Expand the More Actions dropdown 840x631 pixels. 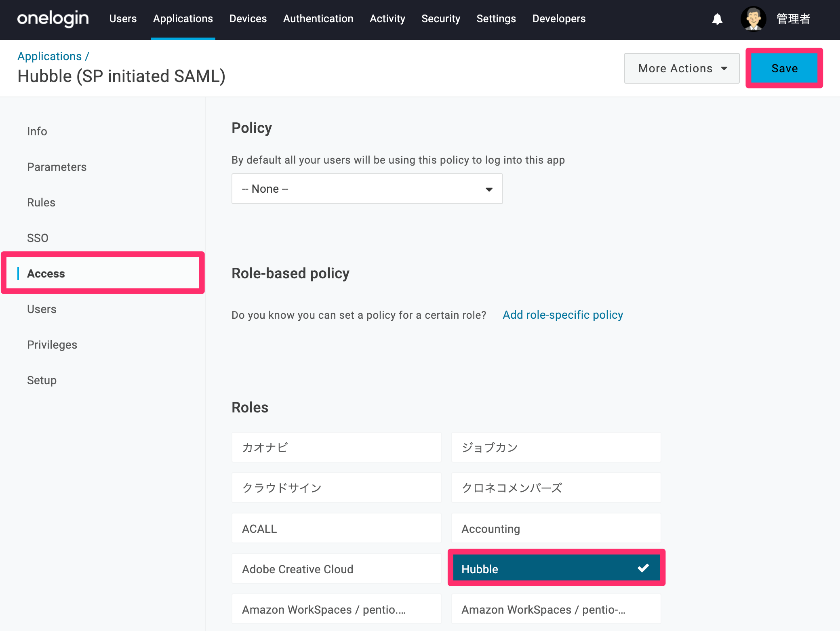click(682, 68)
